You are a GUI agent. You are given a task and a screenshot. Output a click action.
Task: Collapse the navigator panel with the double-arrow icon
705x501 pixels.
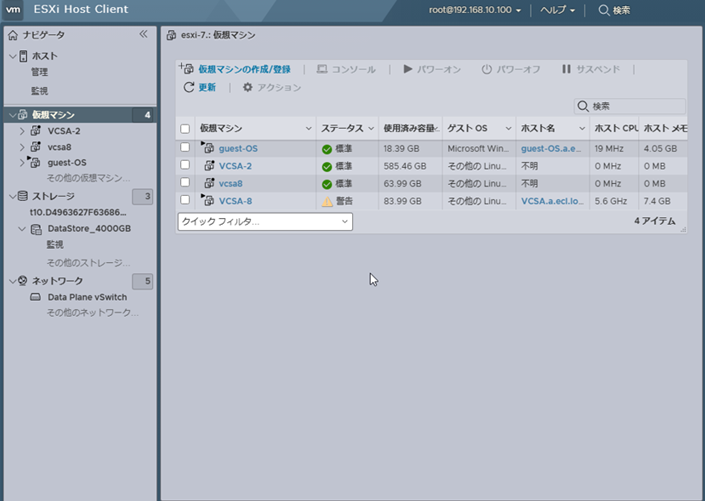point(143,34)
